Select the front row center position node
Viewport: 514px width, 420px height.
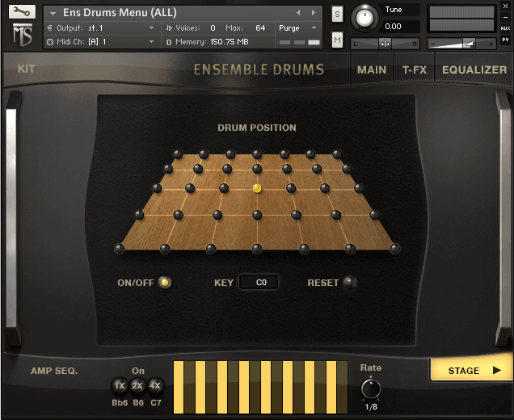tap(257, 248)
